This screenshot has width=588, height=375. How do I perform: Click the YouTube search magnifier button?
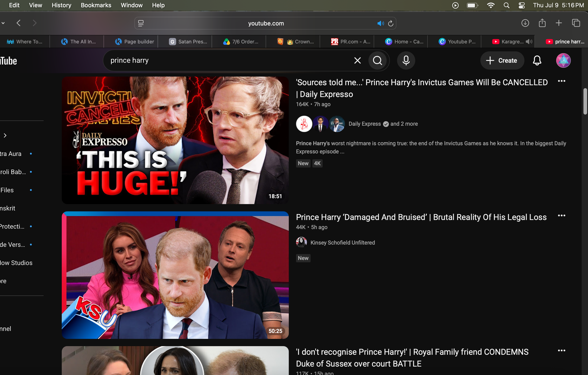coord(378,60)
